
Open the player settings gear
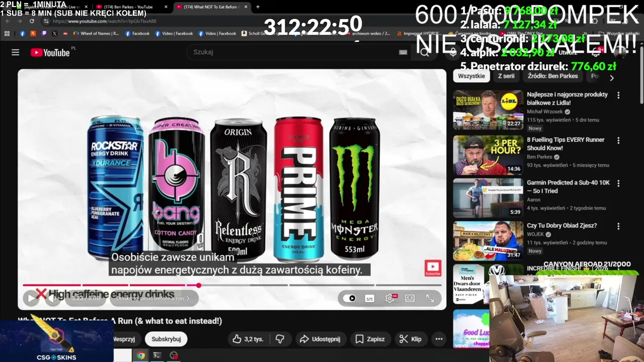(389, 298)
